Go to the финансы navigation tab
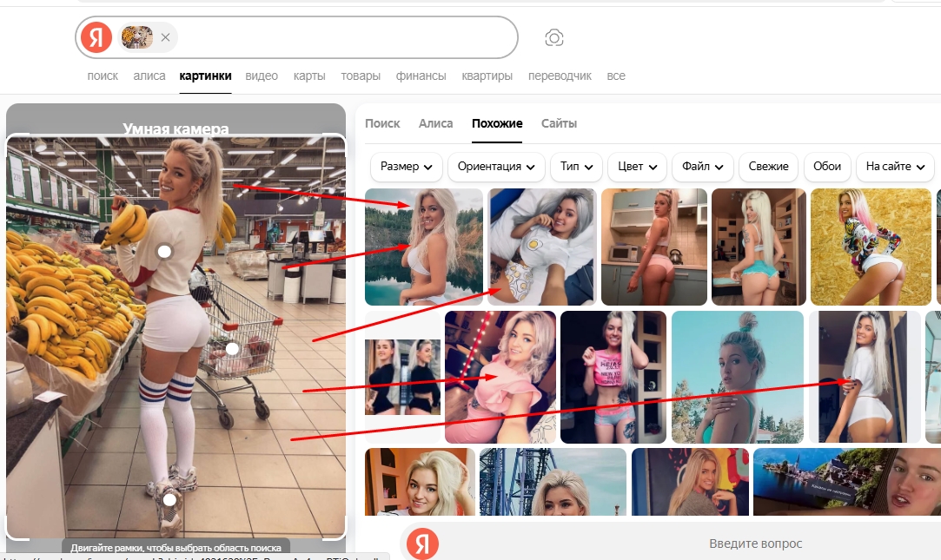The height and width of the screenshot is (560, 941). click(421, 76)
